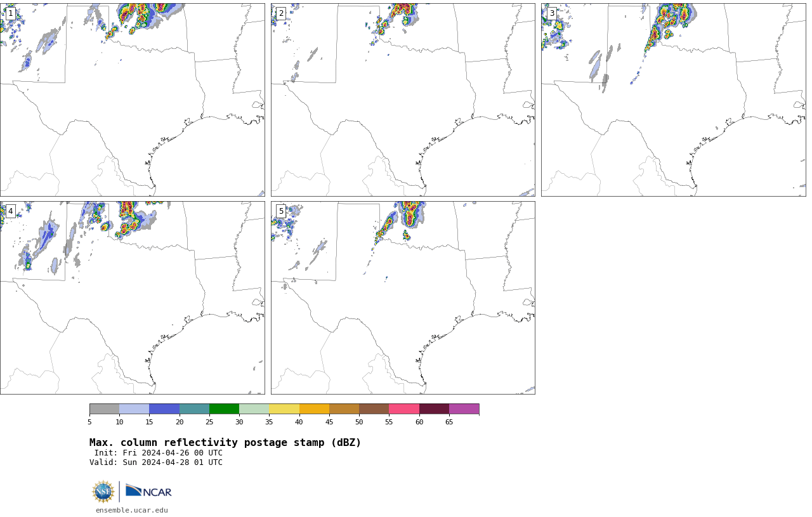Click the orange 40-45 dBZ swatch
Viewport: 812px width, 517px height.
(x=314, y=409)
